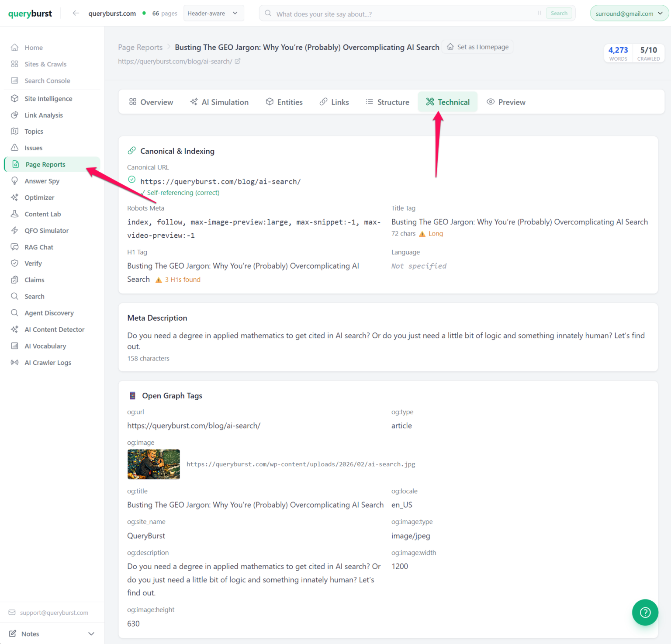Switch to the Entities tab
This screenshot has width=671, height=644.
(284, 102)
